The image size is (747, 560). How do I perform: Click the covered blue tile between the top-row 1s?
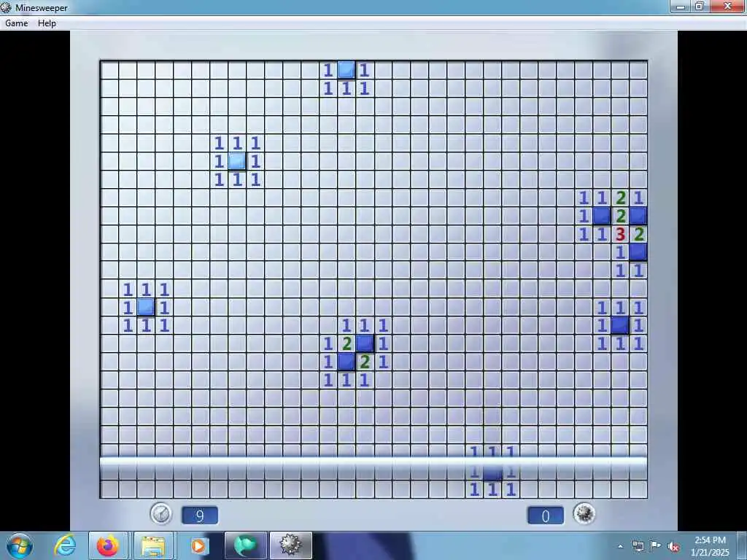coord(347,70)
